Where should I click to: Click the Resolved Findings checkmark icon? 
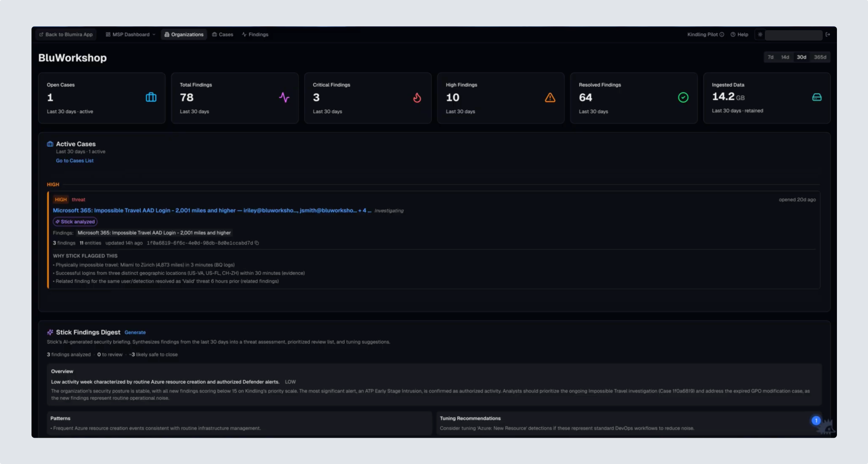tap(683, 97)
